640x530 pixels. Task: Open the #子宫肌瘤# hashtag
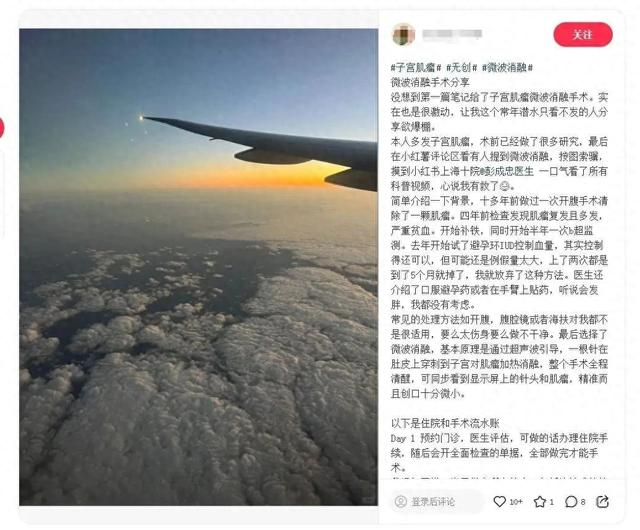[416, 68]
